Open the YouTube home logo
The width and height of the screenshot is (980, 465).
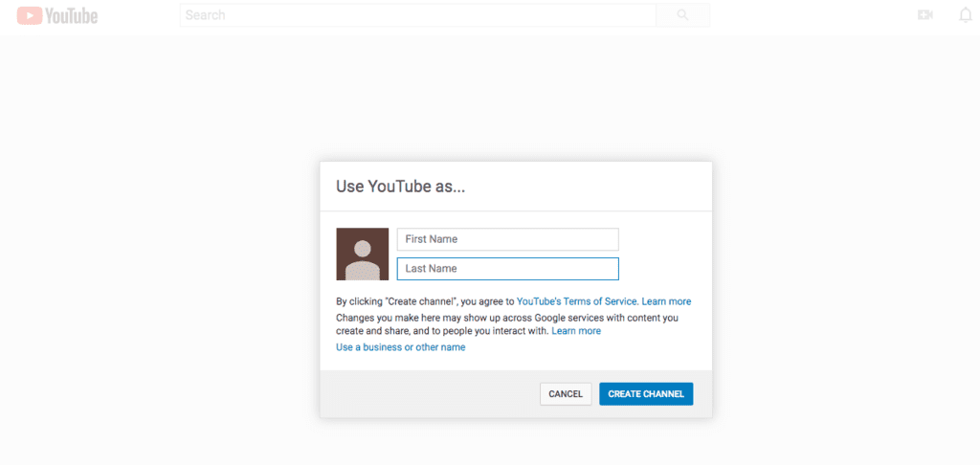pyautogui.click(x=57, y=15)
